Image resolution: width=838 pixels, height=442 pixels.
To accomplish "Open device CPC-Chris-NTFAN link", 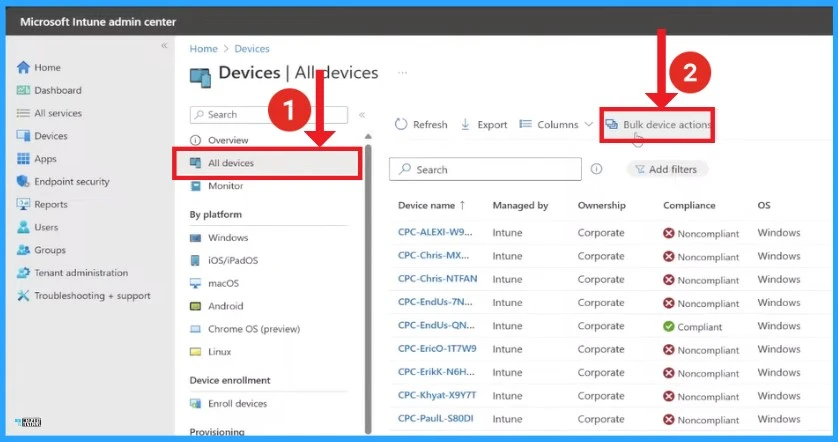I will tap(437, 279).
